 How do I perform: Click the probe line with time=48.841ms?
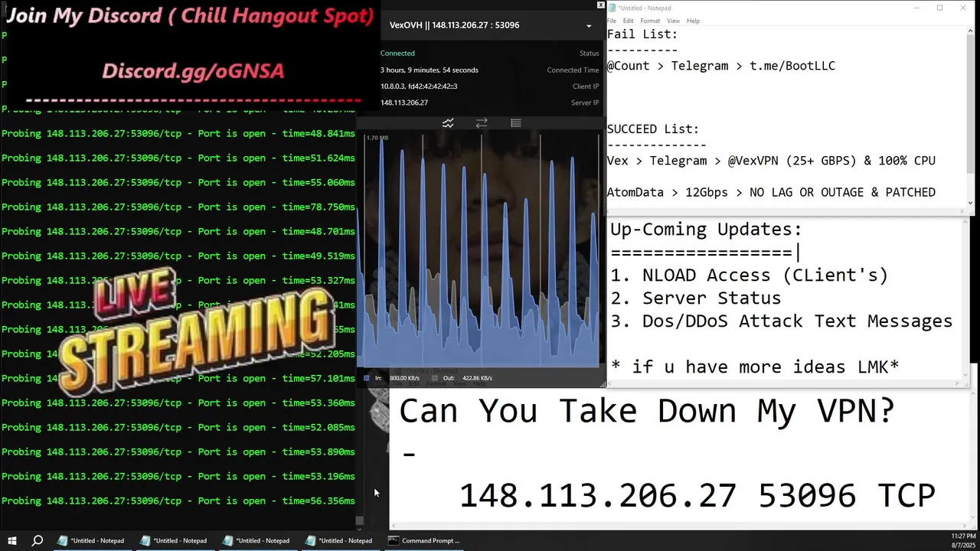(x=178, y=134)
